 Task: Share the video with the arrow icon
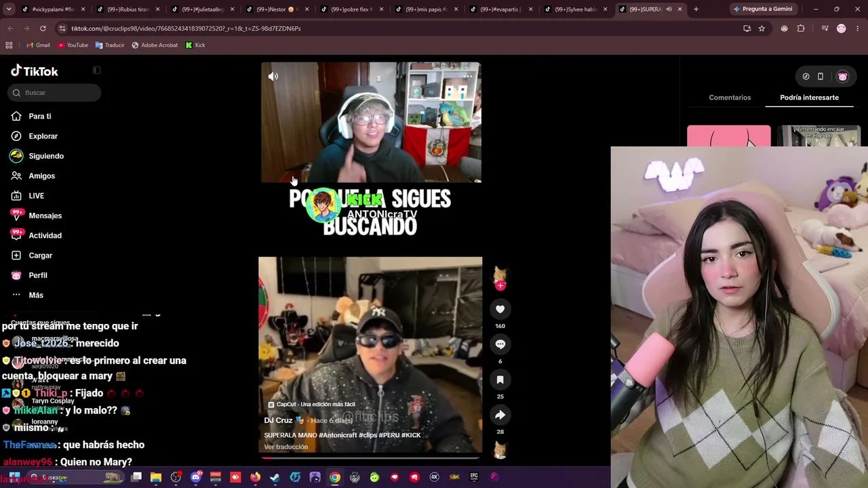click(x=500, y=415)
